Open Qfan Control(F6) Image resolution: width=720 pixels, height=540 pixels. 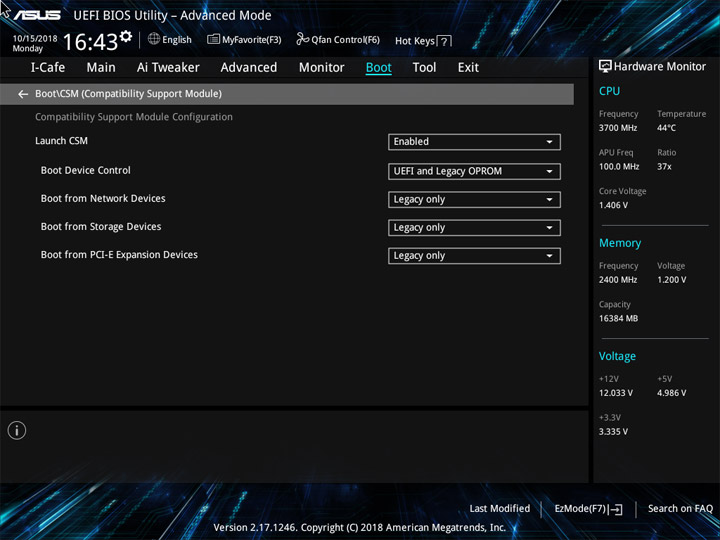click(345, 39)
